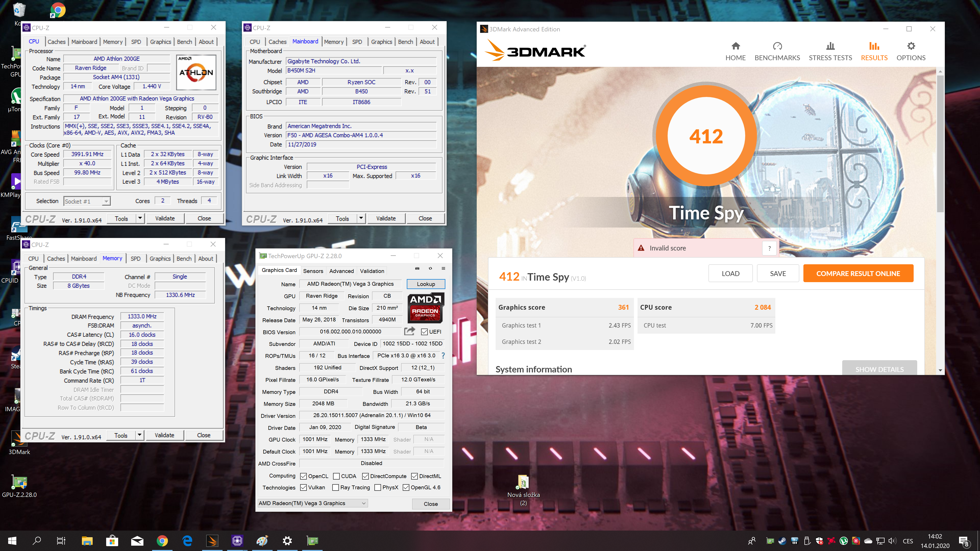Open Microsoft Store from taskbar

click(112, 540)
